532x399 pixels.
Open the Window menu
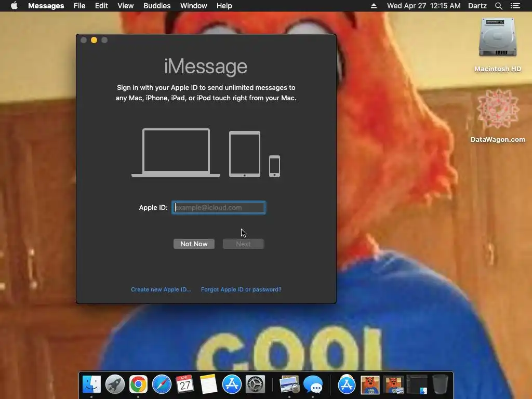point(193,6)
